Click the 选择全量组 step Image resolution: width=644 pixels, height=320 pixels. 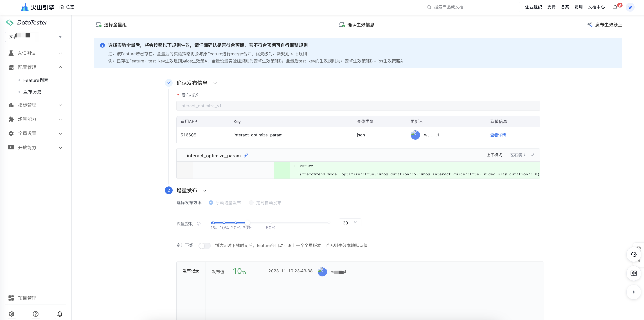tap(111, 25)
